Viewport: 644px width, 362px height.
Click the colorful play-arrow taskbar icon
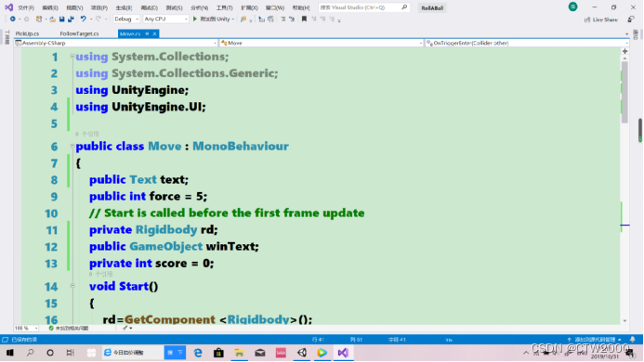(x=322, y=353)
